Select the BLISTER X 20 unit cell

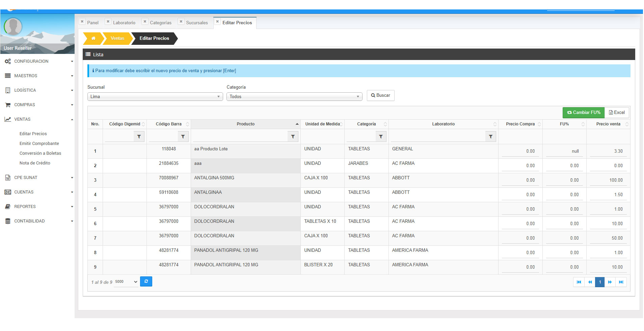[322, 267]
